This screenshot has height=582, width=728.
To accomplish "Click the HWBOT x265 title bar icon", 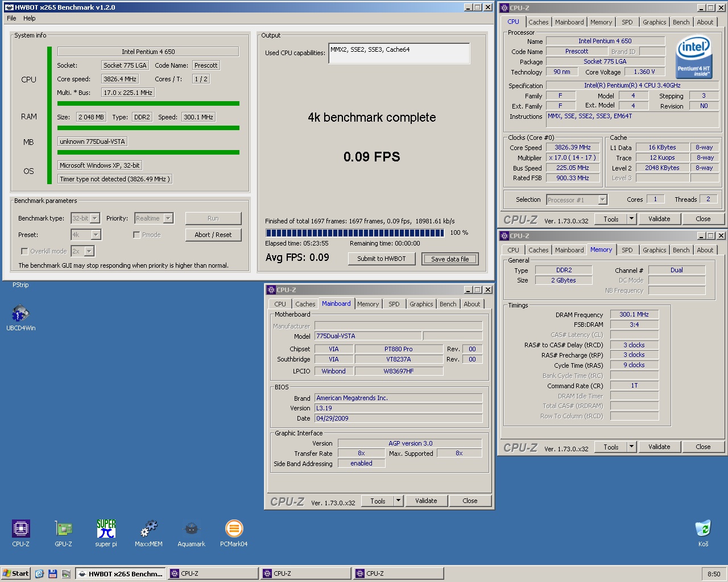I will 9,7.
